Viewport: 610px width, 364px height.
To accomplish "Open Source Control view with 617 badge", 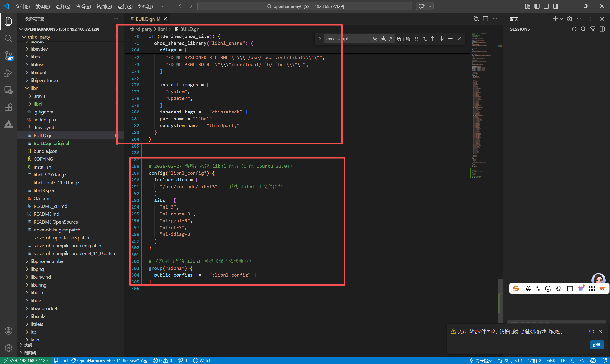I will tap(8, 56).
